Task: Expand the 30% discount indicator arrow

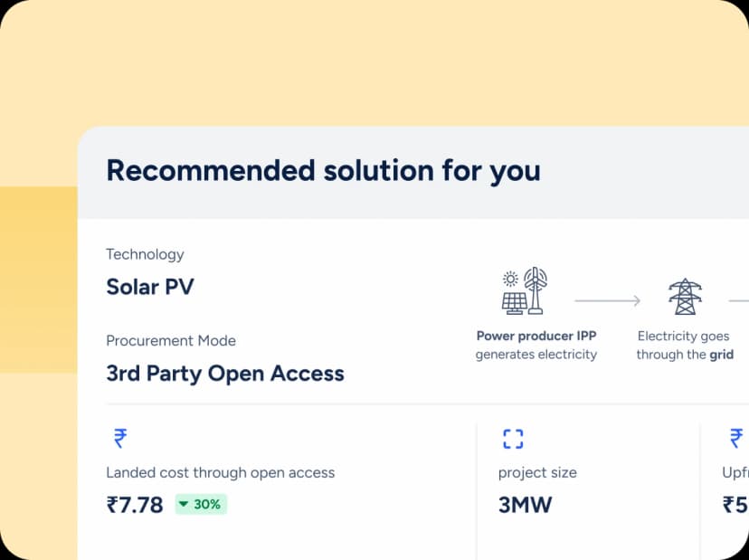Action: (x=185, y=505)
